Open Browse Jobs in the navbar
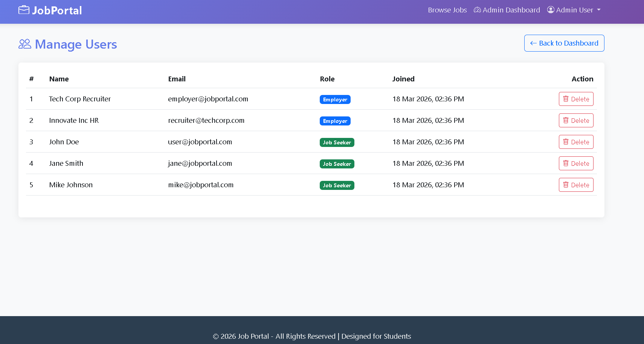 [x=447, y=10]
